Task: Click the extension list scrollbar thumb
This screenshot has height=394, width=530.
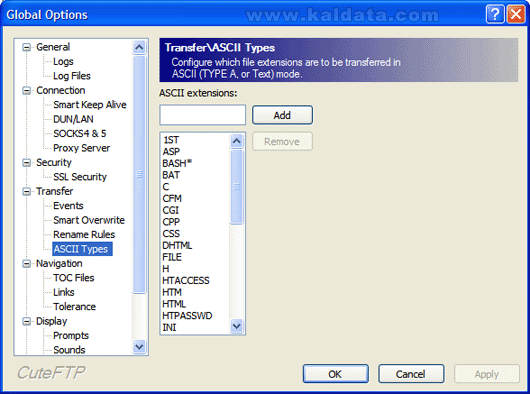Action: click(x=237, y=187)
